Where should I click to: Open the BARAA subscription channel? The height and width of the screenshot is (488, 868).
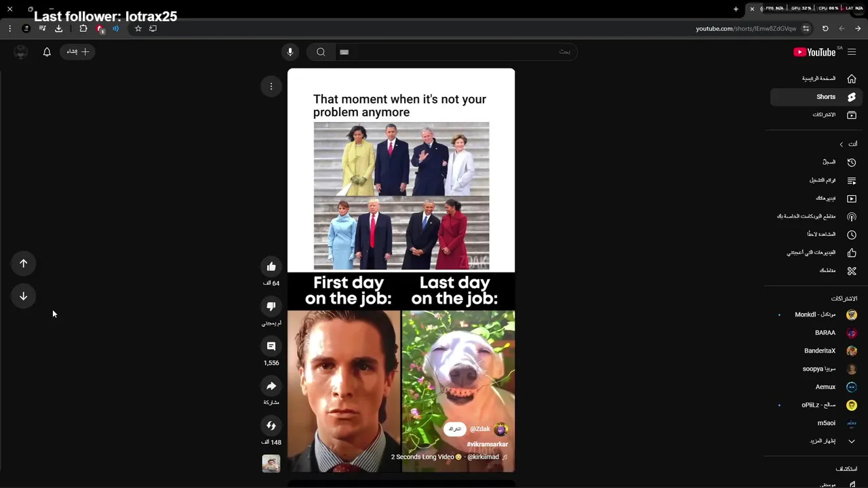(x=816, y=333)
